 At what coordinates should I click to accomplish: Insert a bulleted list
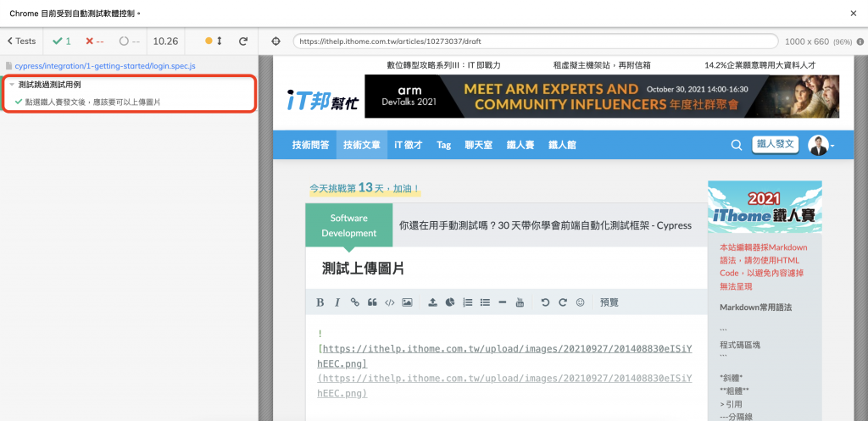pos(485,302)
